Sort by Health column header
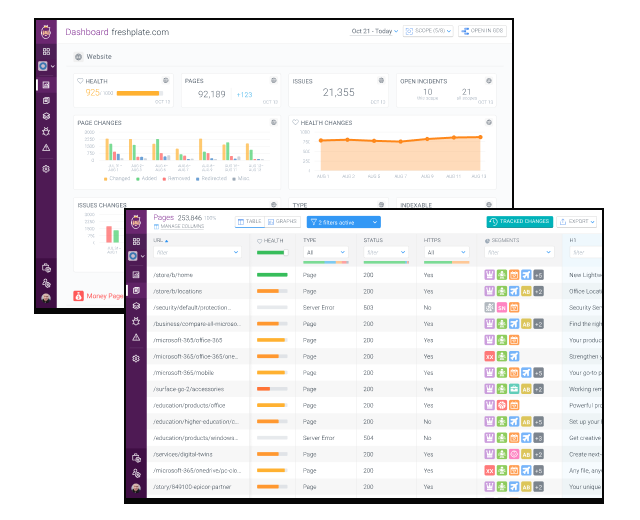This screenshot has height=520, width=640. [x=270, y=241]
